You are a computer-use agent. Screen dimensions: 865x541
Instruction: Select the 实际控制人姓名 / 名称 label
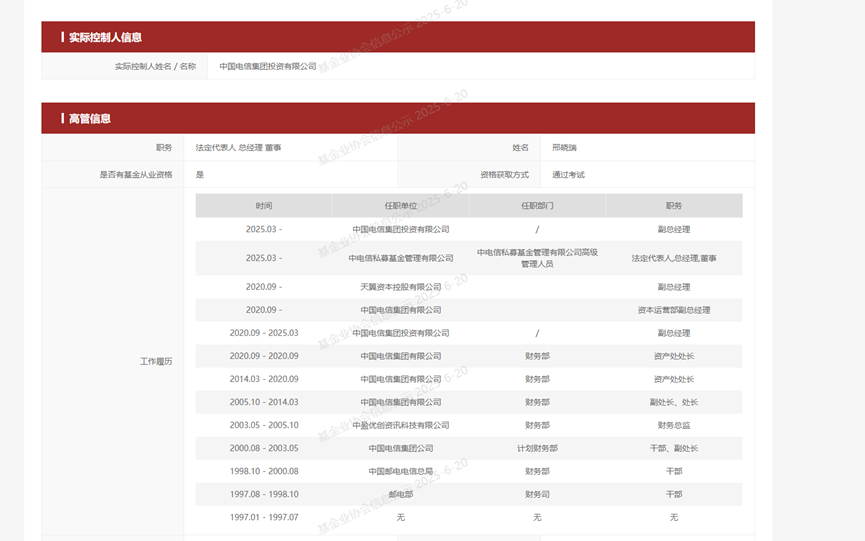(x=155, y=66)
